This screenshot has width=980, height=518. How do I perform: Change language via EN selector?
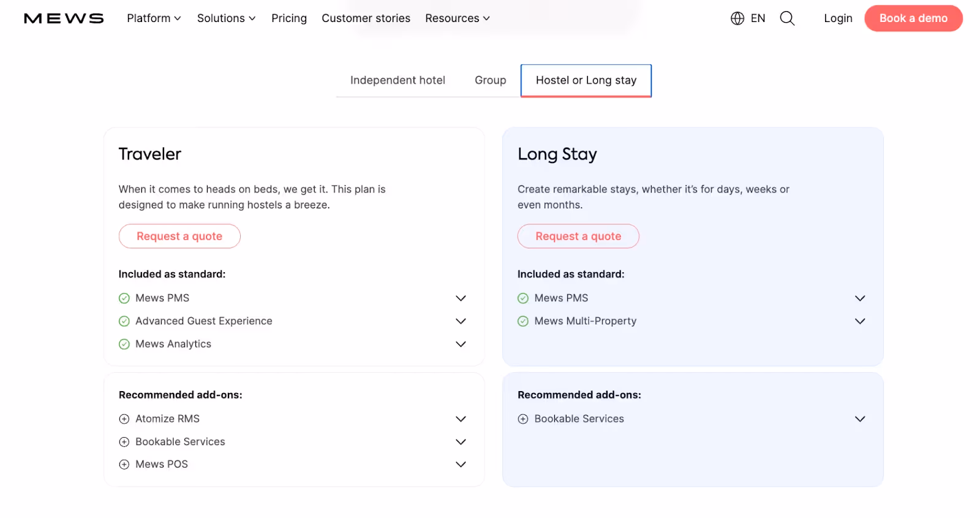coord(758,18)
